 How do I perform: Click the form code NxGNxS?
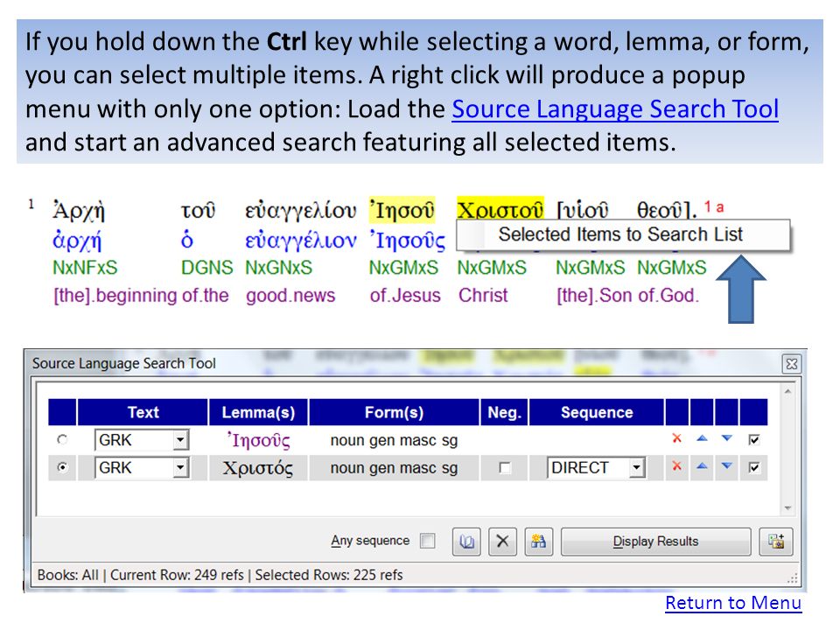[278, 268]
